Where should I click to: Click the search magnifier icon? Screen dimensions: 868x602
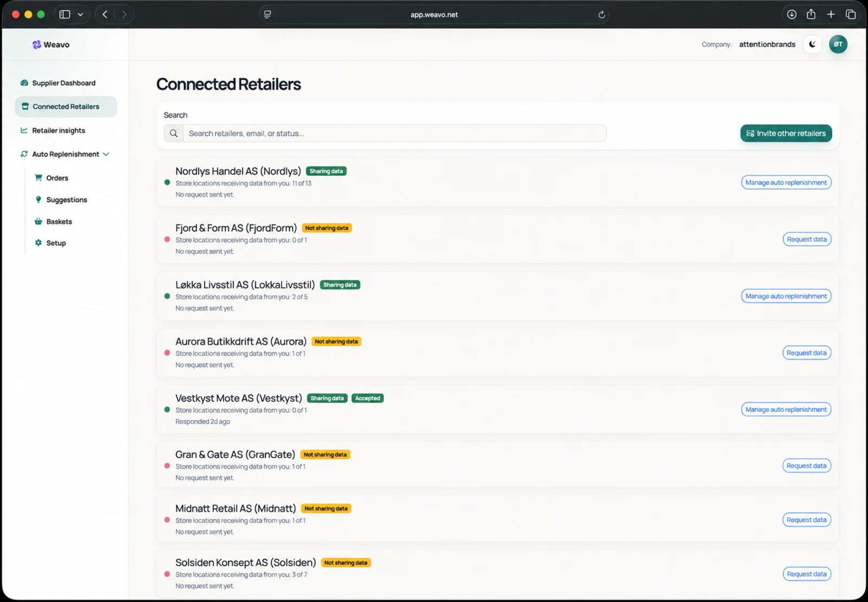174,133
